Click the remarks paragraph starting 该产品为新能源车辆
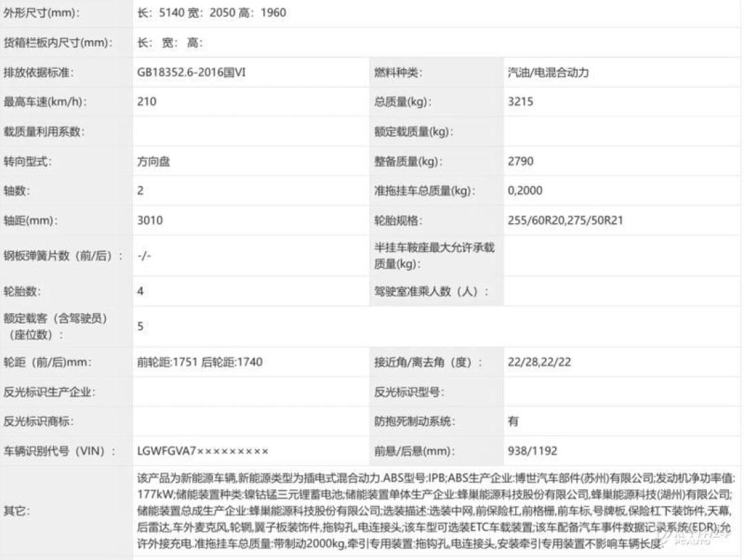The width and height of the screenshot is (744, 560). coord(436,511)
